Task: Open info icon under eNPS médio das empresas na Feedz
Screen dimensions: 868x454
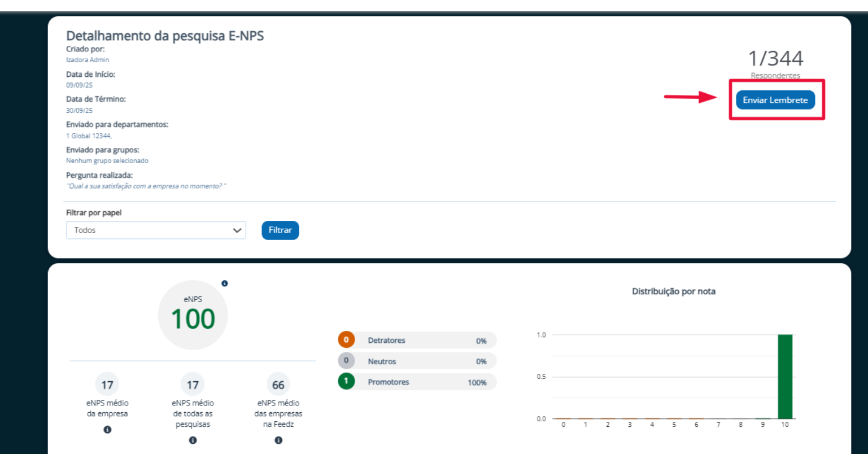Action: pos(278,440)
